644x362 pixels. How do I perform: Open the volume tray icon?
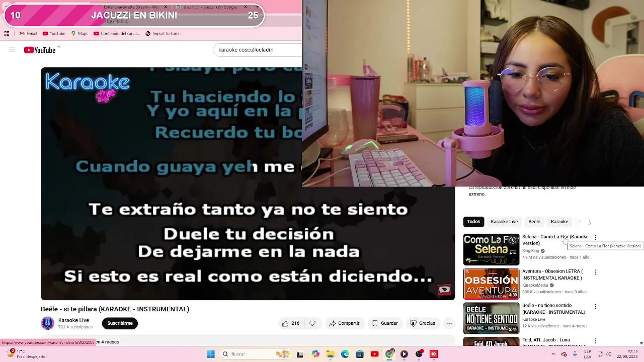(x=607, y=354)
